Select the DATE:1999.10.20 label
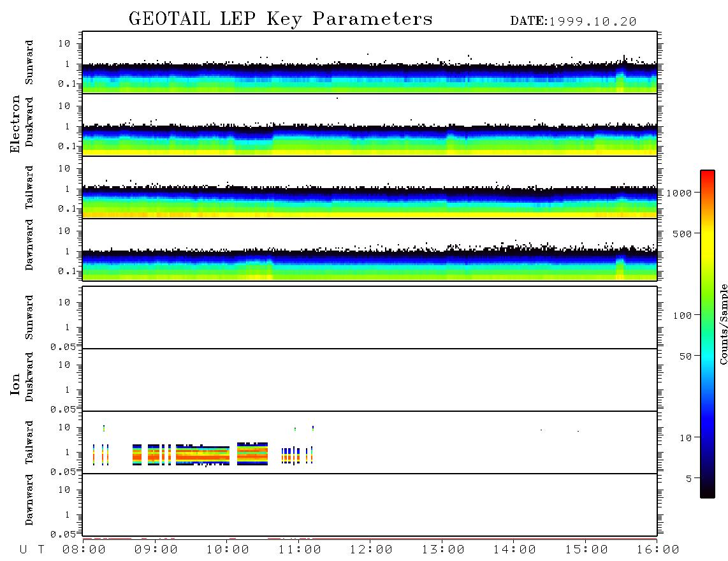728x561 pixels. click(573, 22)
